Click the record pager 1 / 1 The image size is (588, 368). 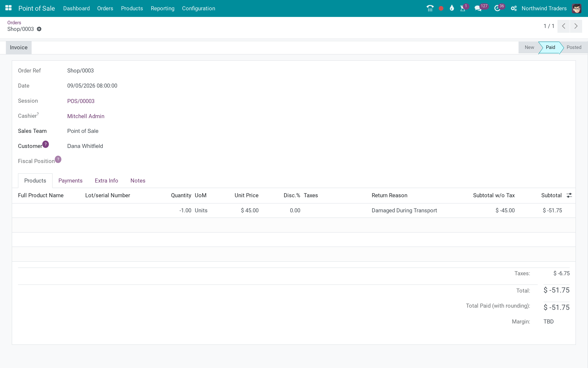pyautogui.click(x=549, y=26)
